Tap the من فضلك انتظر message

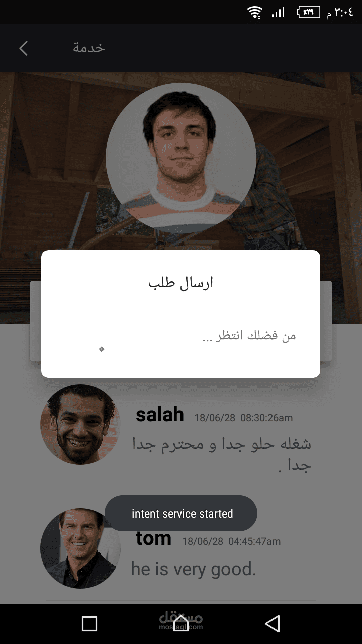tap(249, 336)
